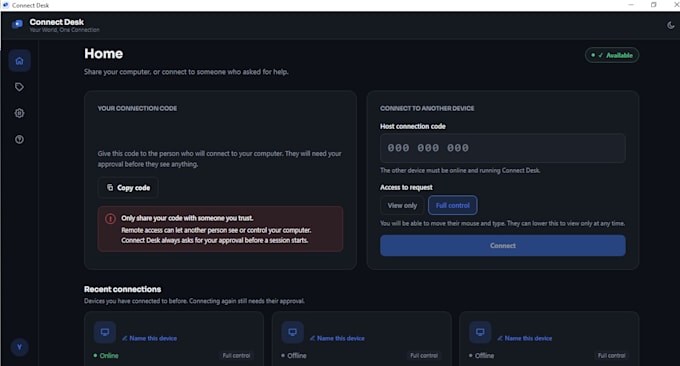The image size is (680, 366).
Task: Toggle dark mode moon icon
Action: pyautogui.click(x=670, y=25)
